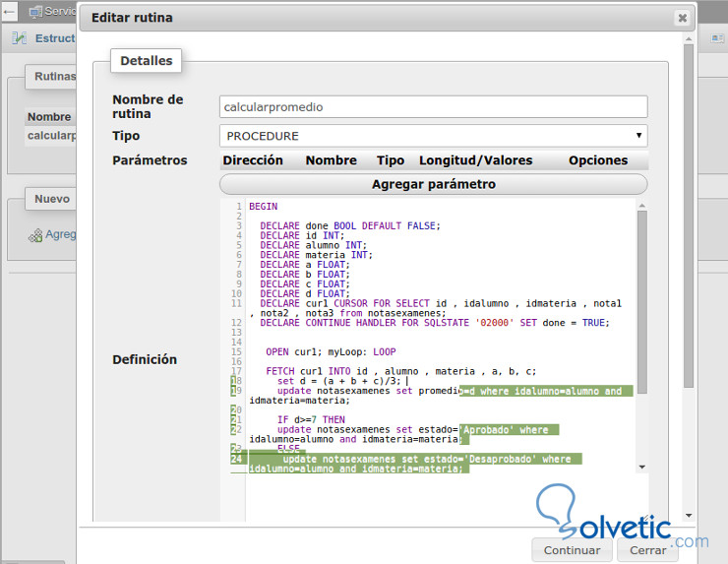
Task: Click the Agregar rutina icon in background
Action: tap(35, 235)
